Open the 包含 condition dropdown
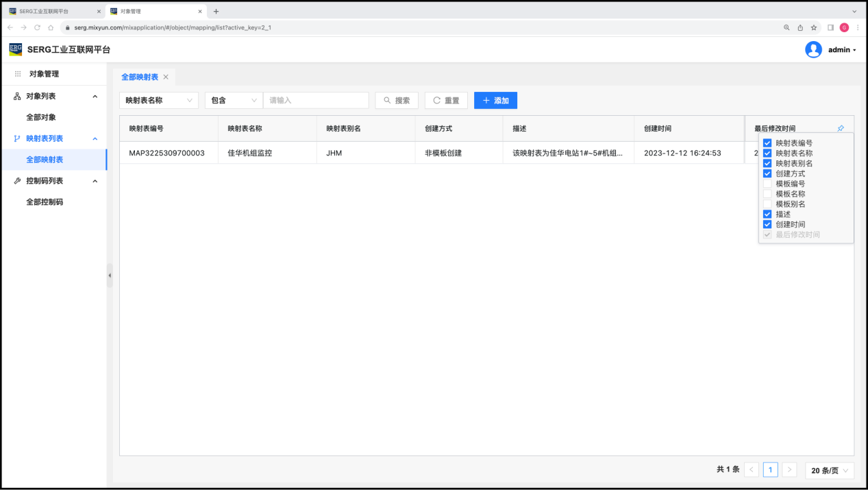868x490 pixels. [x=234, y=100]
